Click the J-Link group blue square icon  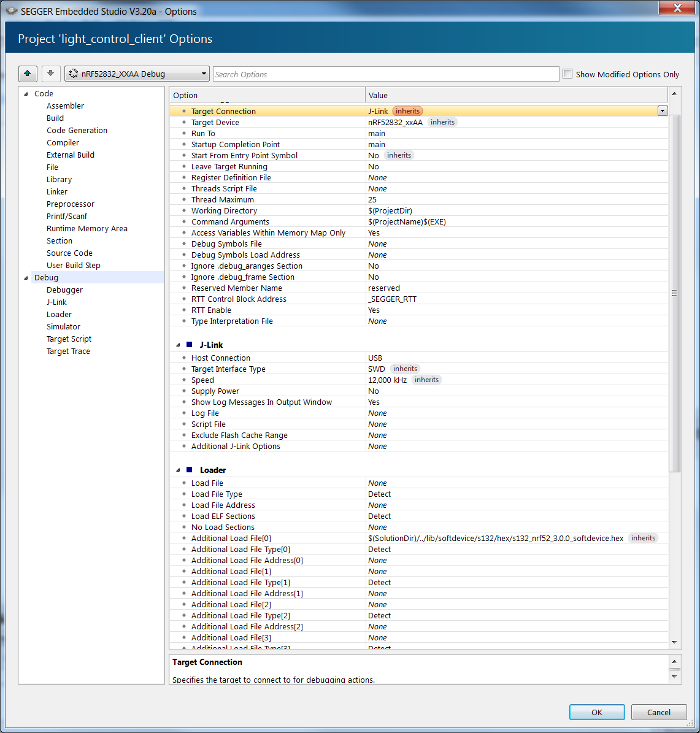coord(190,345)
